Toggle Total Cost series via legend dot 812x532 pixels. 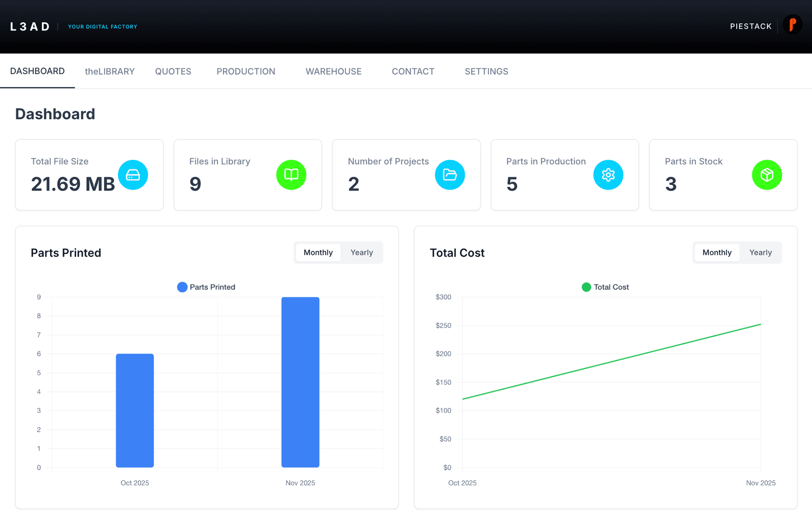point(586,287)
